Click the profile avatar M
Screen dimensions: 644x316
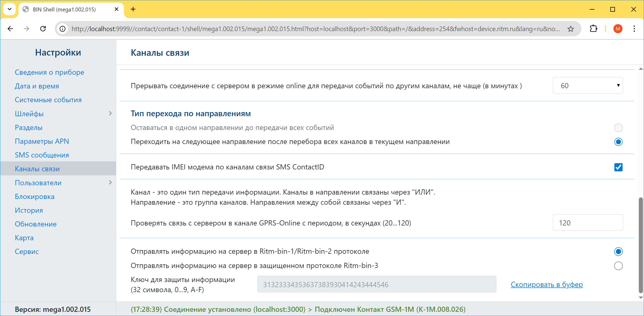[618, 29]
